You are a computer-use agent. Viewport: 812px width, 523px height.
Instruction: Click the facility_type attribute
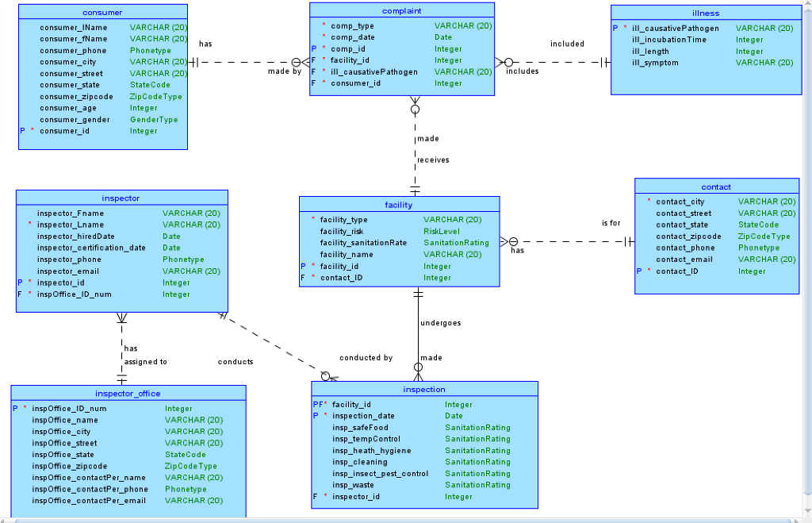(344, 220)
